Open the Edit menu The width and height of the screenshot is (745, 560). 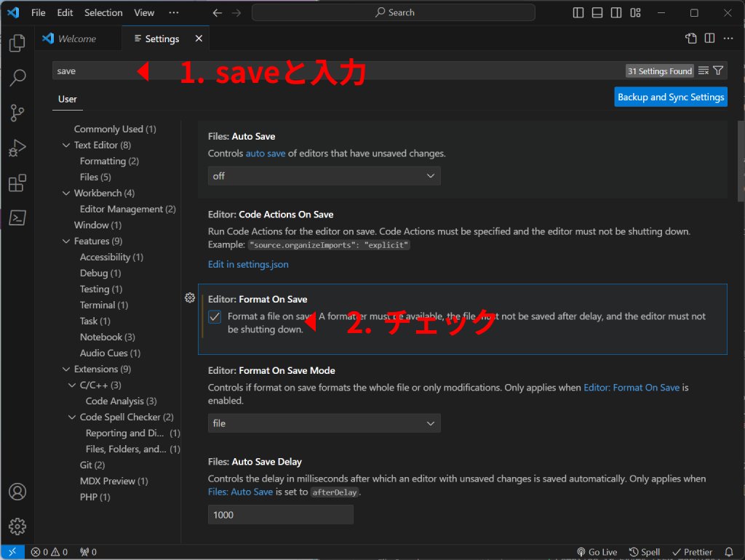(x=65, y=13)
